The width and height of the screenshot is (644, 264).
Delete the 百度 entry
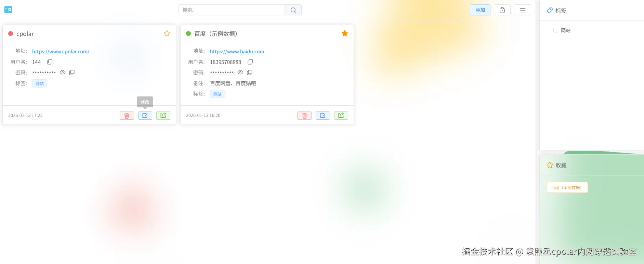pyautogui.click(x=304, y=116)
